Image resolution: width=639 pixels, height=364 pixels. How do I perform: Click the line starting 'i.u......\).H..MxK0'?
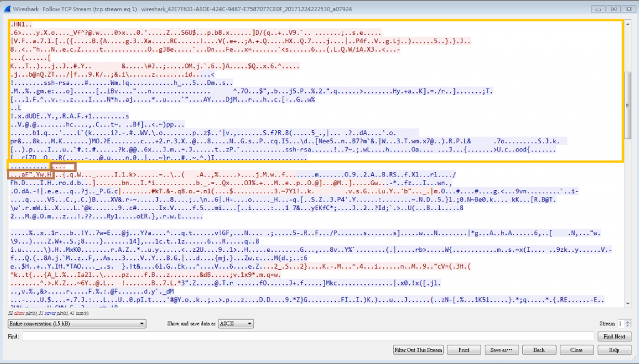(311, 249)
